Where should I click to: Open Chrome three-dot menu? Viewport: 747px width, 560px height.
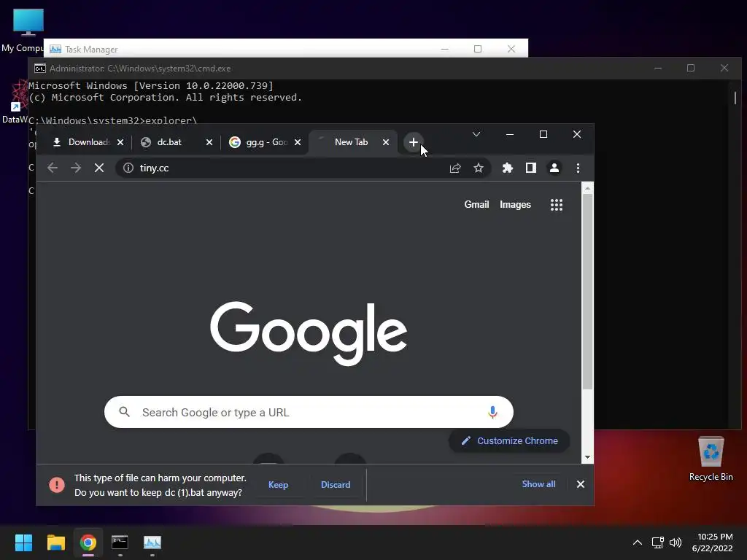pos(578,168)
